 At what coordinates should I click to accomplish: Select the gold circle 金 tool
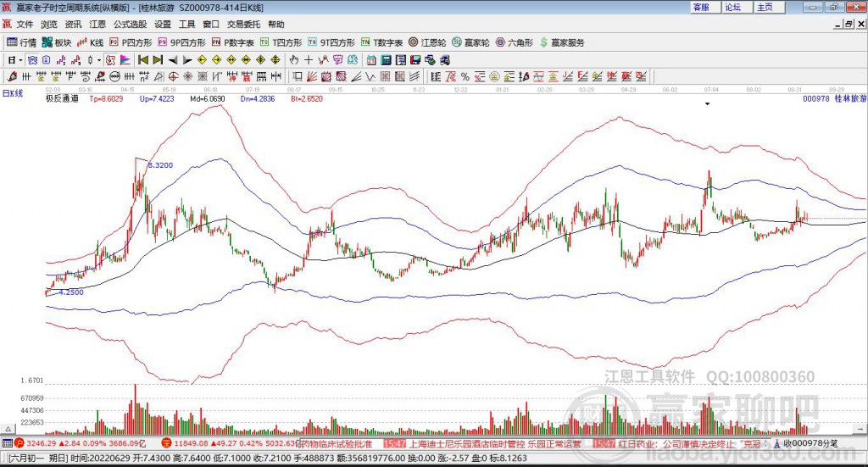[x=494, y=76]
